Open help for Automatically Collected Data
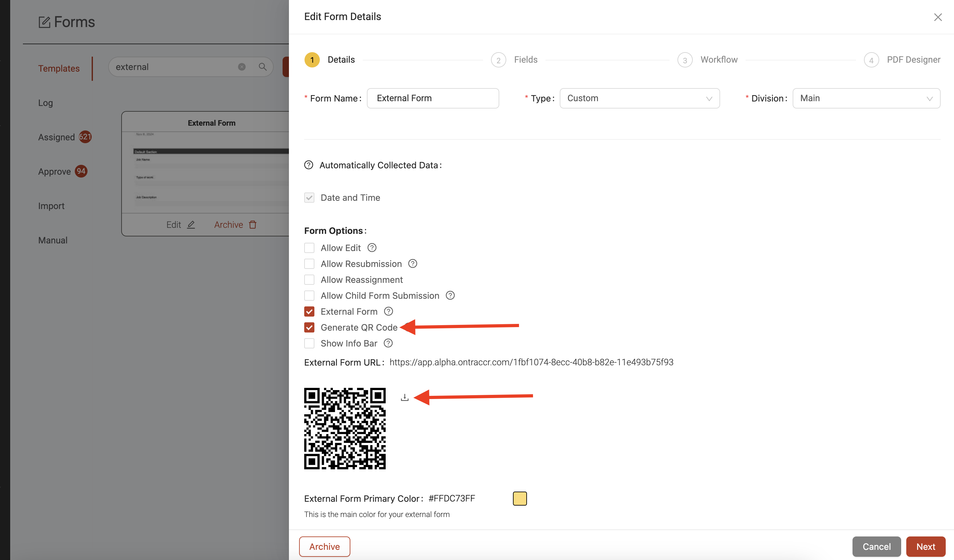 pos(309,165)
